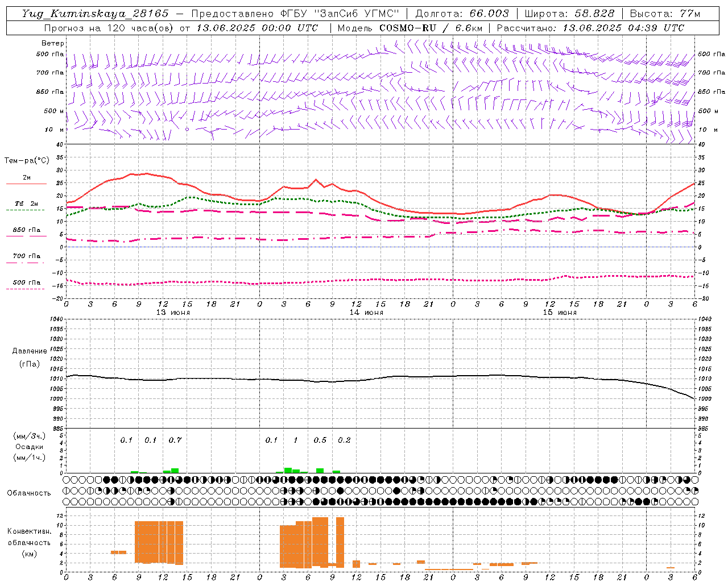The height and width of the screenshot is (582, 728).
Task: Click the Тем-ра(°C) panel label
Action: 27,161
